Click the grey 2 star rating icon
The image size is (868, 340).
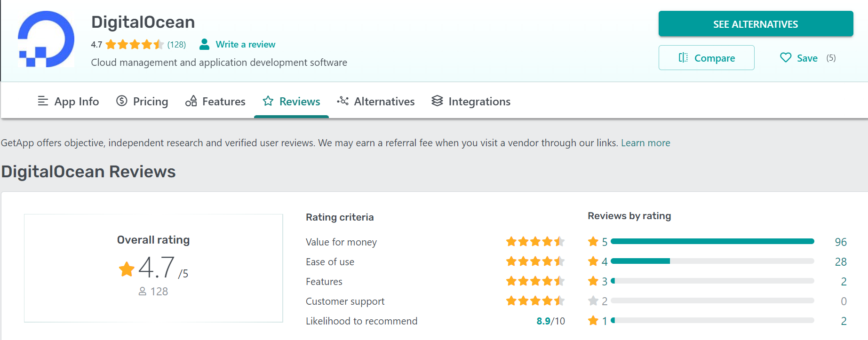tap(593, 301)
